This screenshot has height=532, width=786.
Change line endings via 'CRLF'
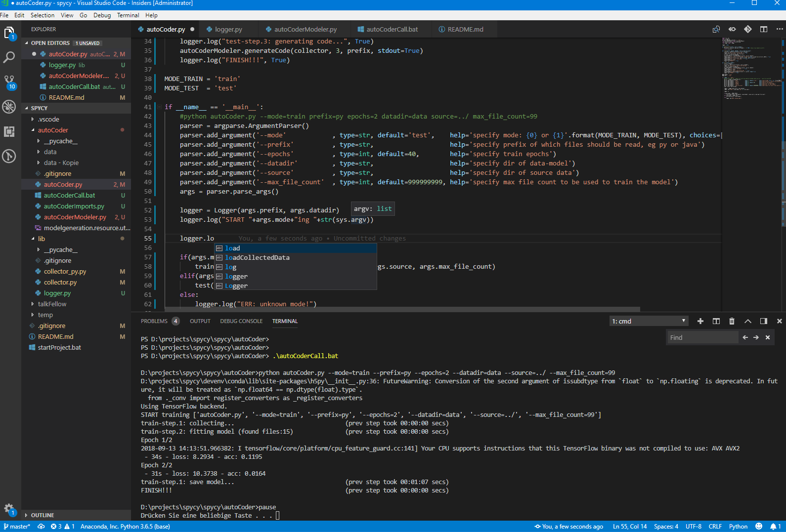[715, 527]
